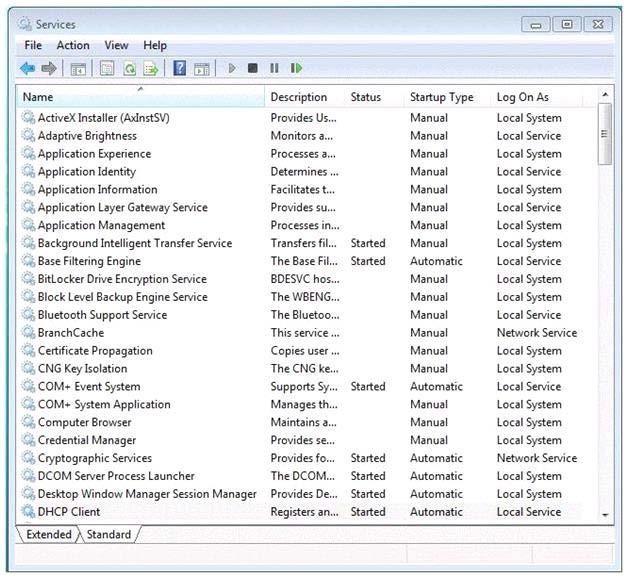633x579 pixels.
Task: Click gear icon beside Adaptive Brightness
Action: pos(28,135)
